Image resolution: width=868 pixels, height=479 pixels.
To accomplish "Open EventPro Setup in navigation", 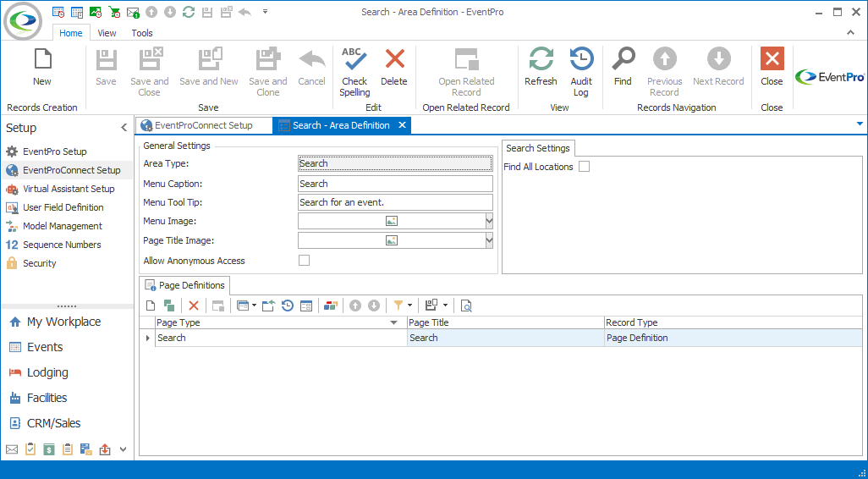I will pos(55,151).
